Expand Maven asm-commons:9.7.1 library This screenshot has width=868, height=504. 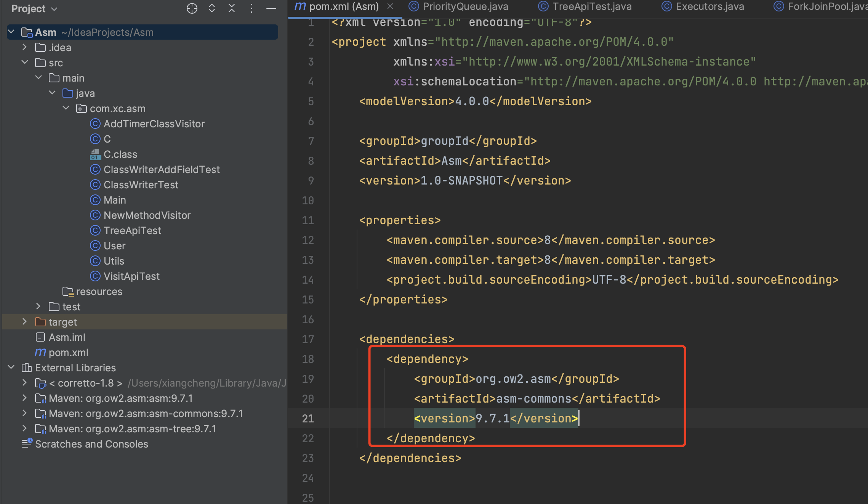[x=25, y=413]
